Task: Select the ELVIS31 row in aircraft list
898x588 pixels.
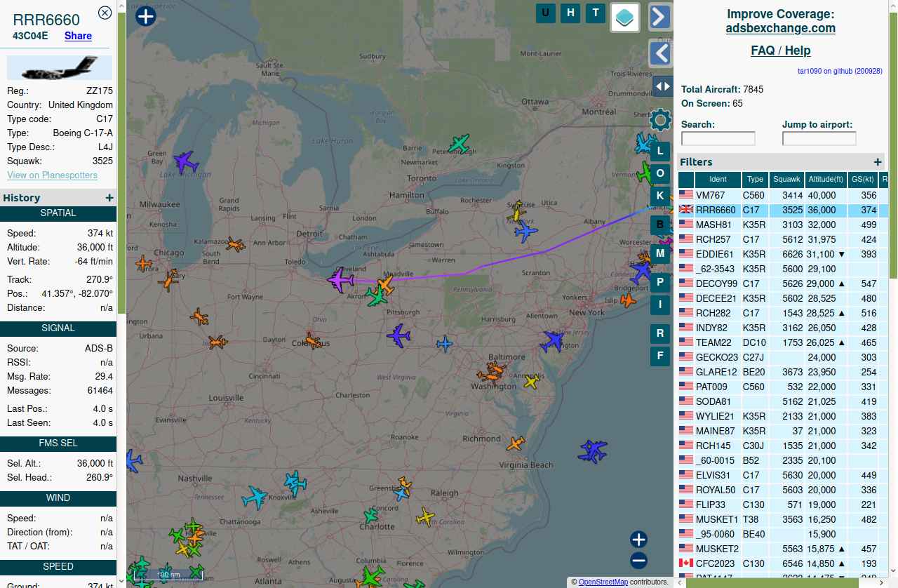Action: [782, 475]
